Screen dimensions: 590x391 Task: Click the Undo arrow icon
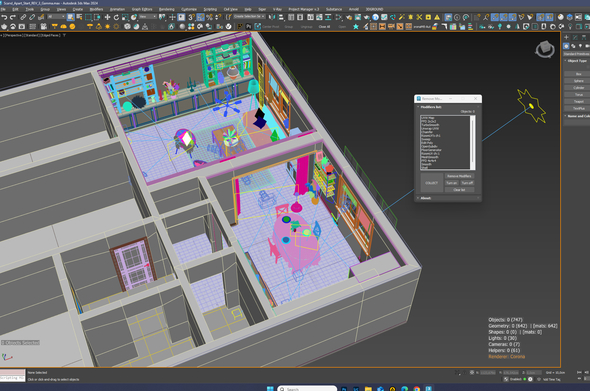pyautogui.click(x=4, y=17)
